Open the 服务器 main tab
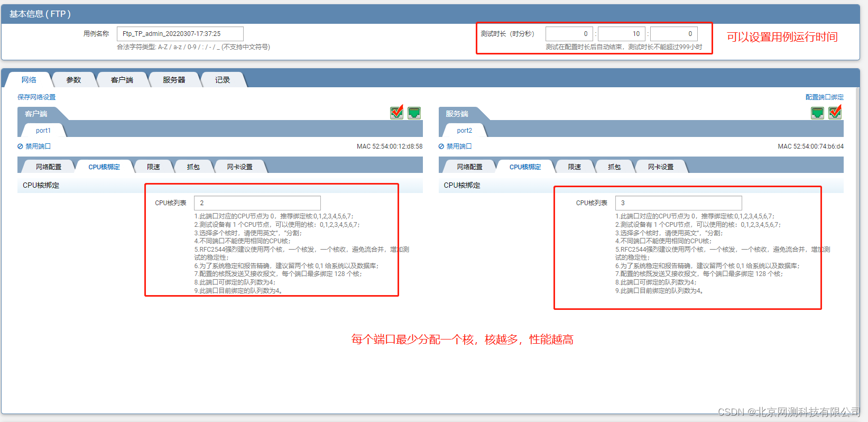 (x=174, y=80)
